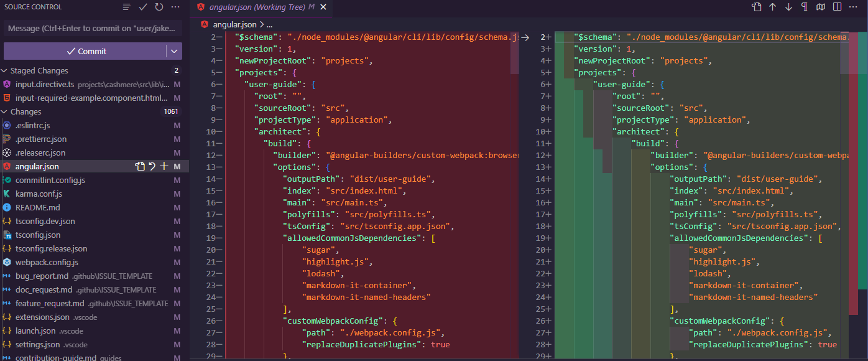
Task: Select .prettierrc.json in Changes list
Action: [95, 139]
